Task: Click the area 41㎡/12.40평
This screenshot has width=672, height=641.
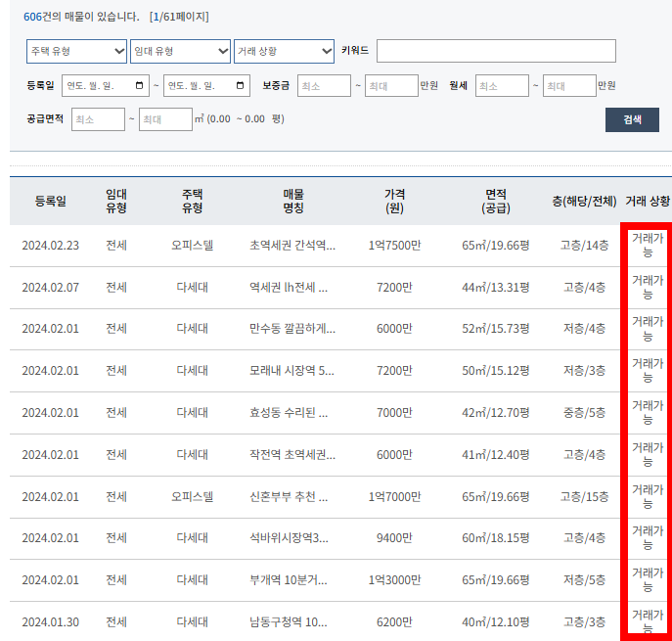Action: click(x=496, y=454)
